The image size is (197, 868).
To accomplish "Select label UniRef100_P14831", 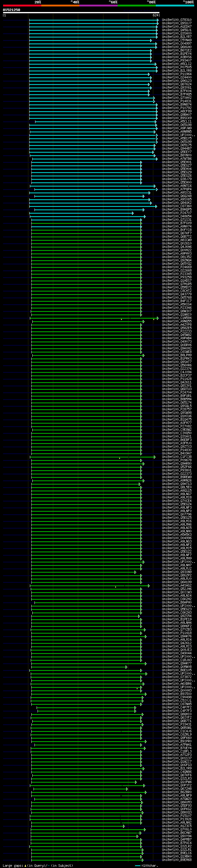I will 177,101.
